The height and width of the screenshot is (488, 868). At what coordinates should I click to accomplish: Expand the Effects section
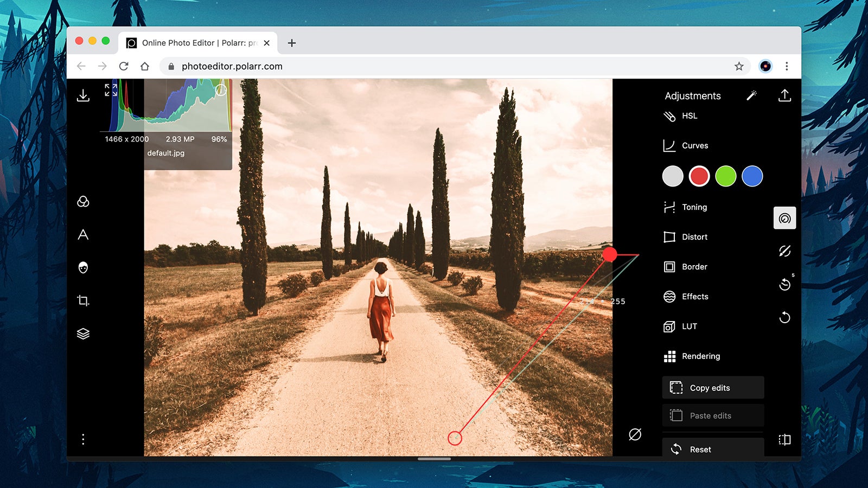(695, 297)
